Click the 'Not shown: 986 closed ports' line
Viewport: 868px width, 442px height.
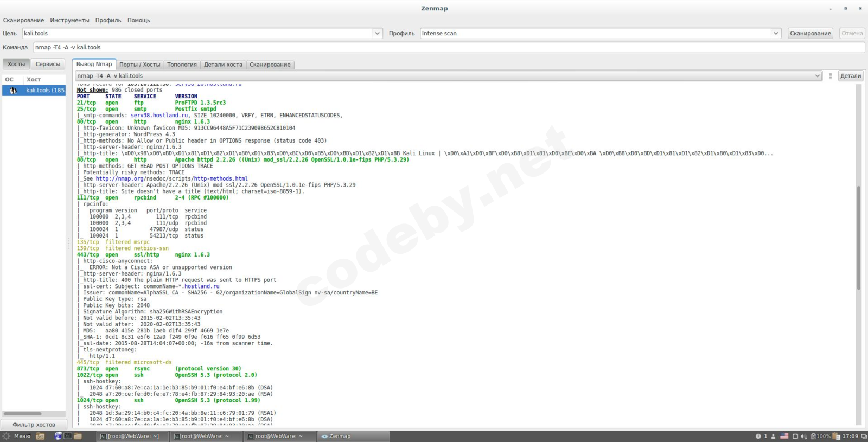(119, 90)
